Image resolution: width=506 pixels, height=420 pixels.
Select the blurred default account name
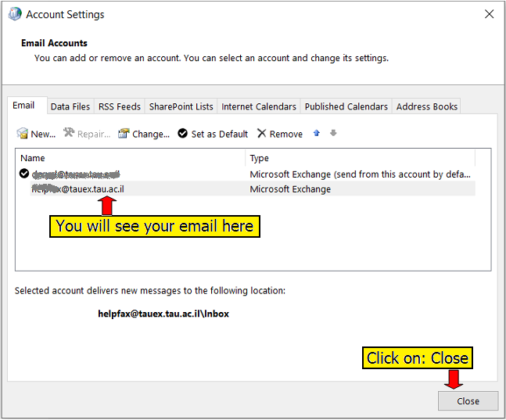click(x=76, y=174)
